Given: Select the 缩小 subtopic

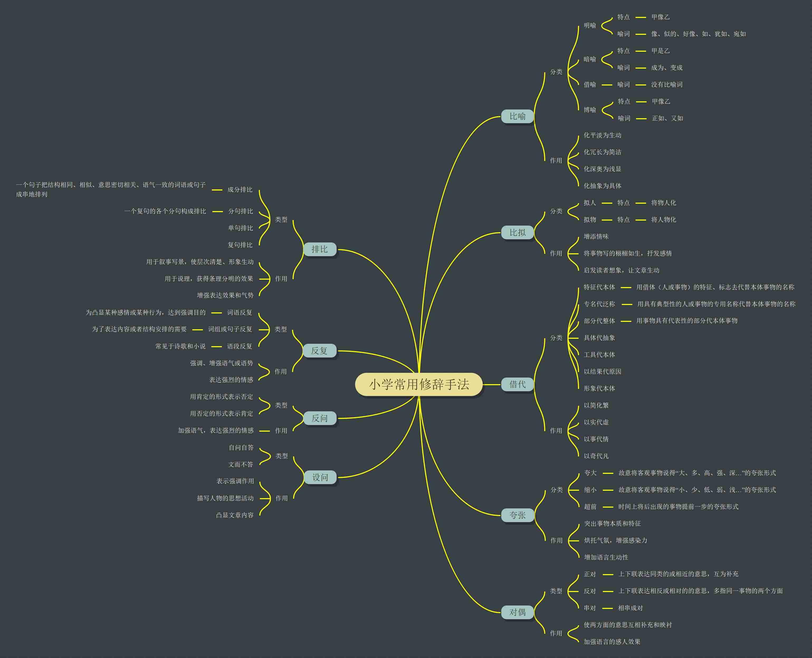Looking at the screenshot, I should click(x=590, y=490).
